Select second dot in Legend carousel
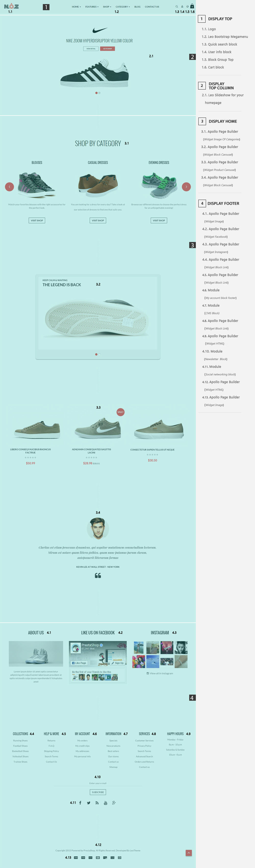The width and height of the screenshot is (255, 868). click(99, 354)
